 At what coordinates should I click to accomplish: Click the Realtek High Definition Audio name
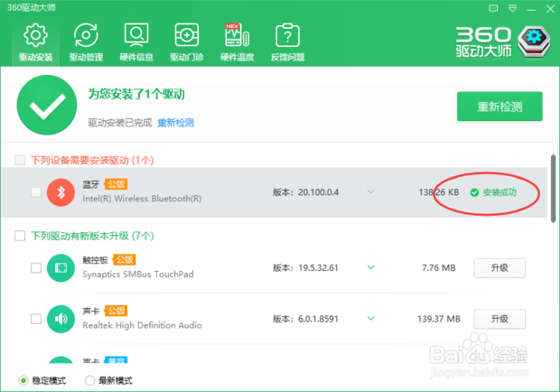click(143, 325)
